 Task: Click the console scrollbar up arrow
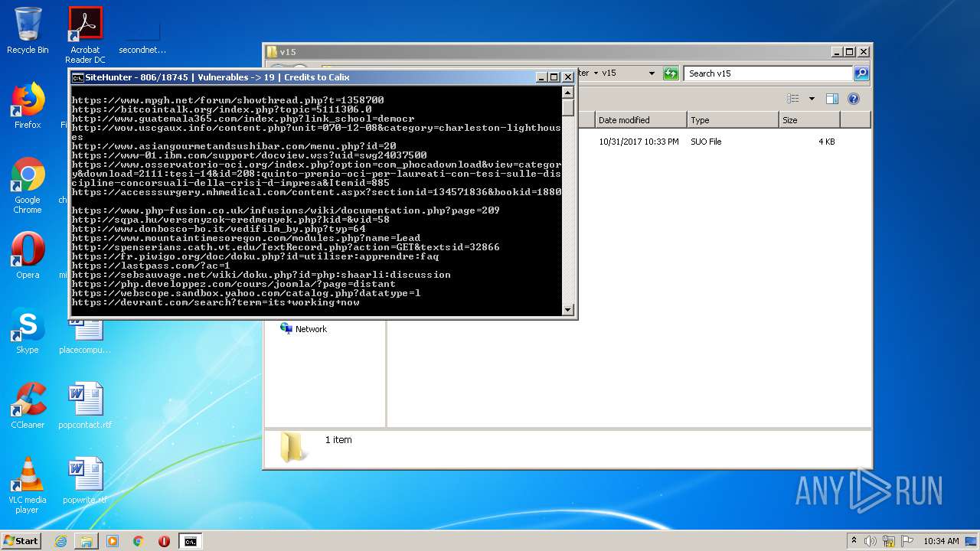[x=568, y=93]
